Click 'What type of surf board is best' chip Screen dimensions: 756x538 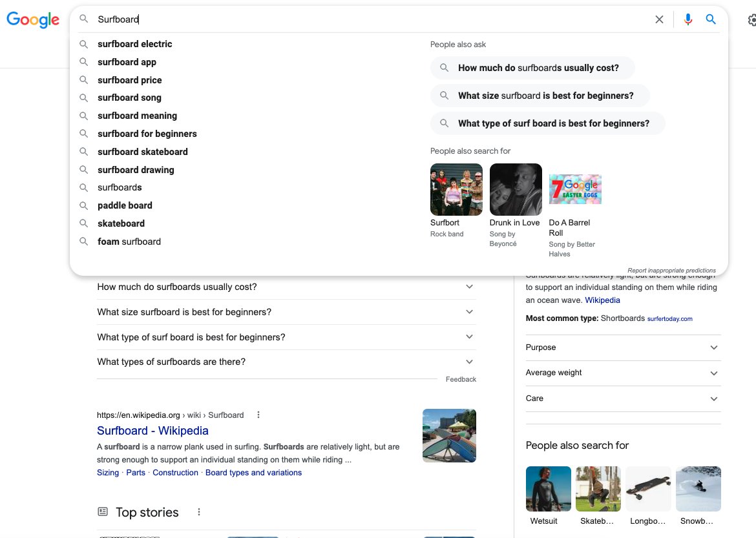click(x=548, y=123)
